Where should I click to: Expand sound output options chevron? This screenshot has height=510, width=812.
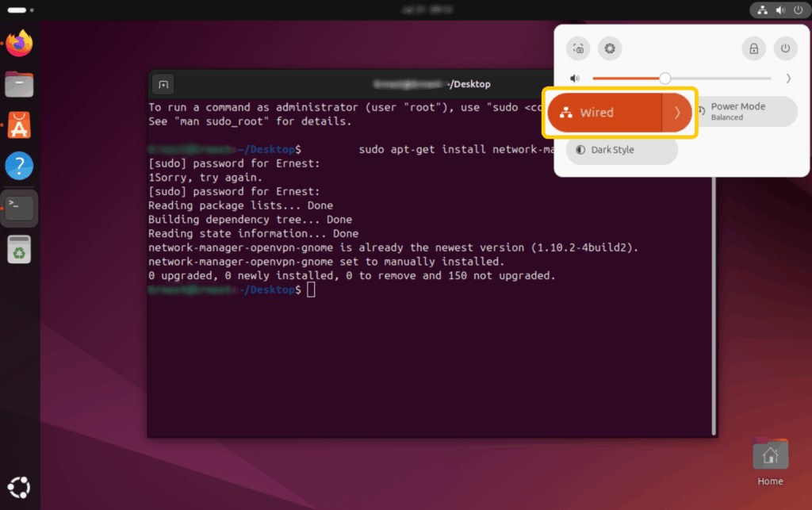coord(788,79)
